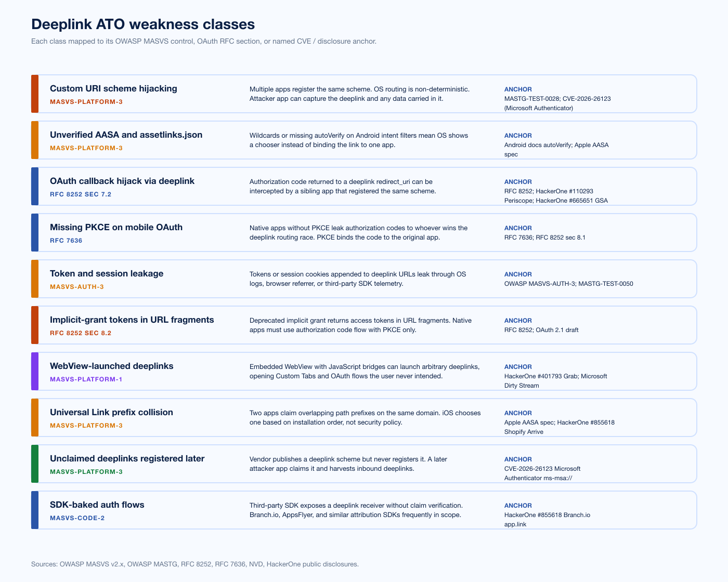Image resolution: width=728 pixels, height=582 pixels.
Task: Open 'WebView-launched deeplinks' heading
Action: coord(112,366)
